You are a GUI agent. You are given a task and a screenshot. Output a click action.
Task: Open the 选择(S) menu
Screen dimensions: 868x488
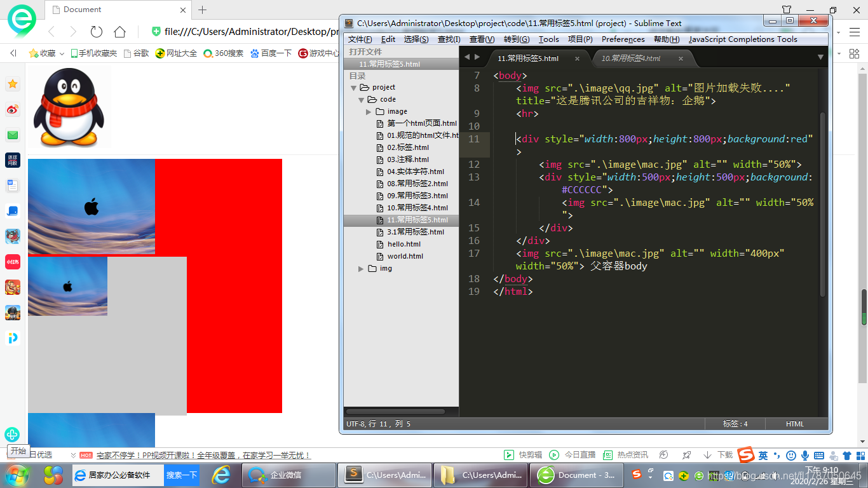pos(416,39)
